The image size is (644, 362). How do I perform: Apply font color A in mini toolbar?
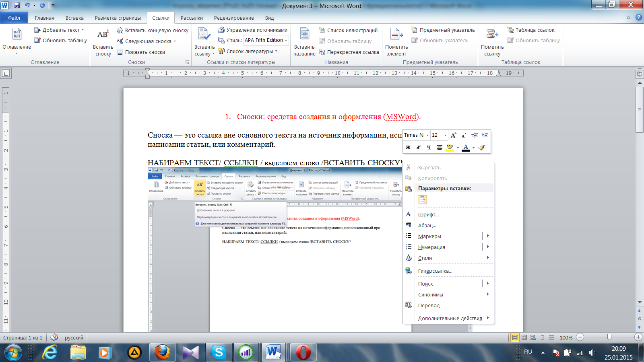(x=466, y=147)
